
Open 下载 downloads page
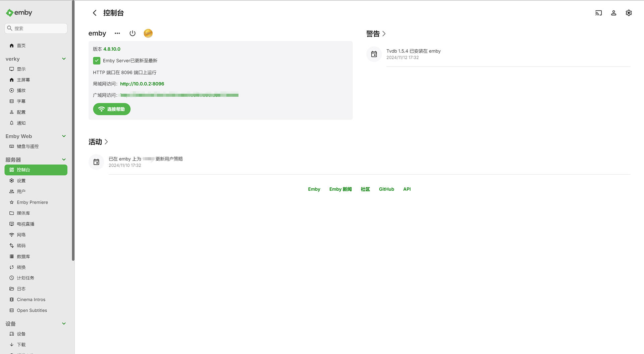pos(36,345)
